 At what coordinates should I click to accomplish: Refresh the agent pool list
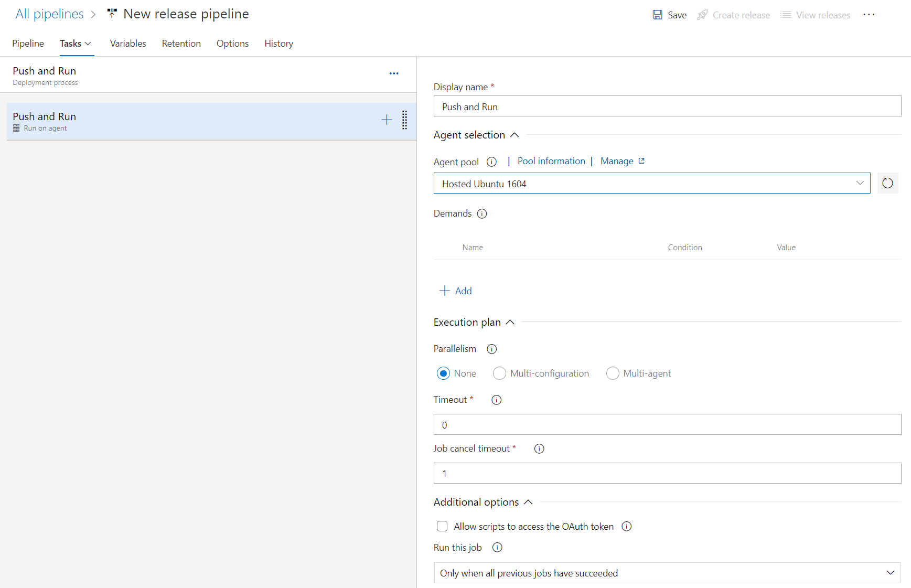pos(887,183)
